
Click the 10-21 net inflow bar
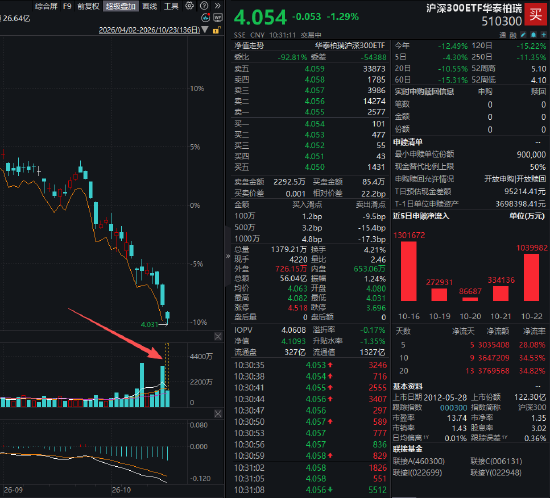click(x=501, y=294)
